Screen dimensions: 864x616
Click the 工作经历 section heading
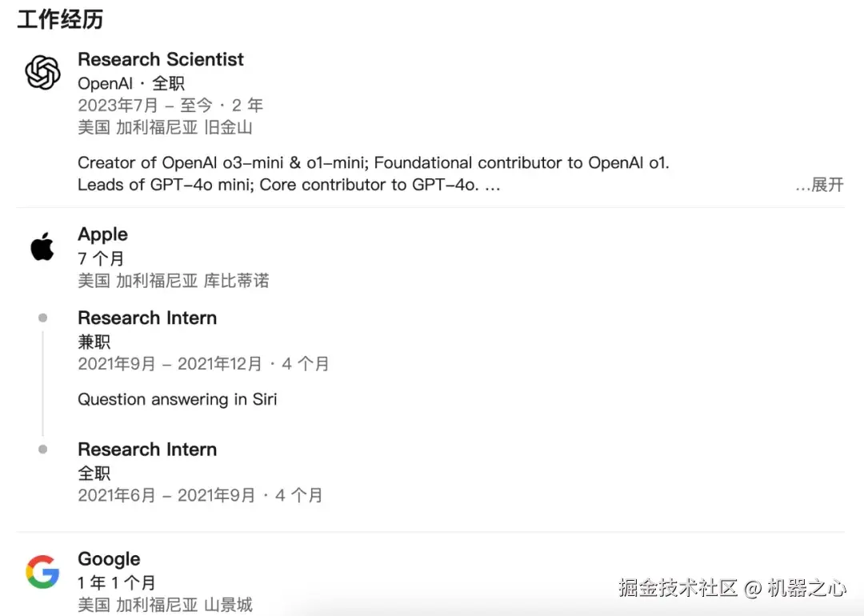coord(60,19)
